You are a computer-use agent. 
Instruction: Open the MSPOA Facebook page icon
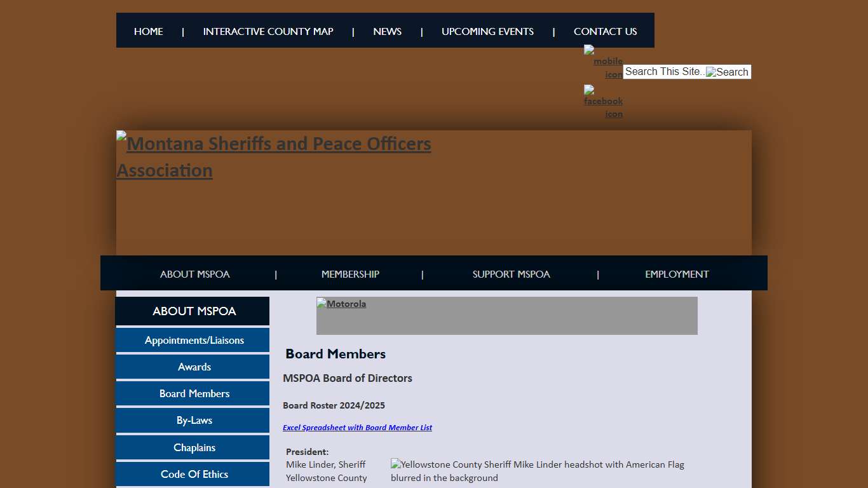tap(602, 103)
